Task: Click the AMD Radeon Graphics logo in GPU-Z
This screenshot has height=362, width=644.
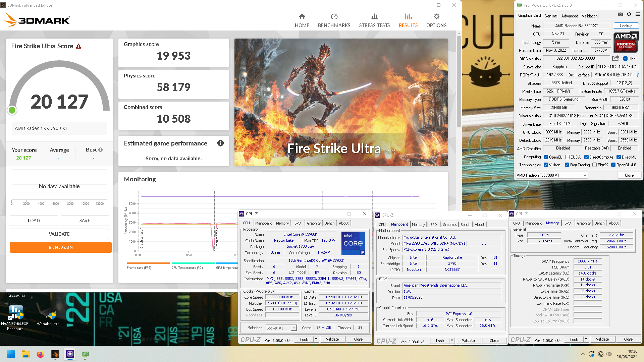Action: 626,42
